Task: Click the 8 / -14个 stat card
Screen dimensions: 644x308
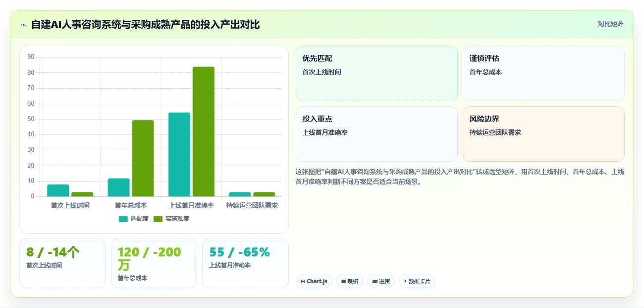Action: (x=62, y=263)
